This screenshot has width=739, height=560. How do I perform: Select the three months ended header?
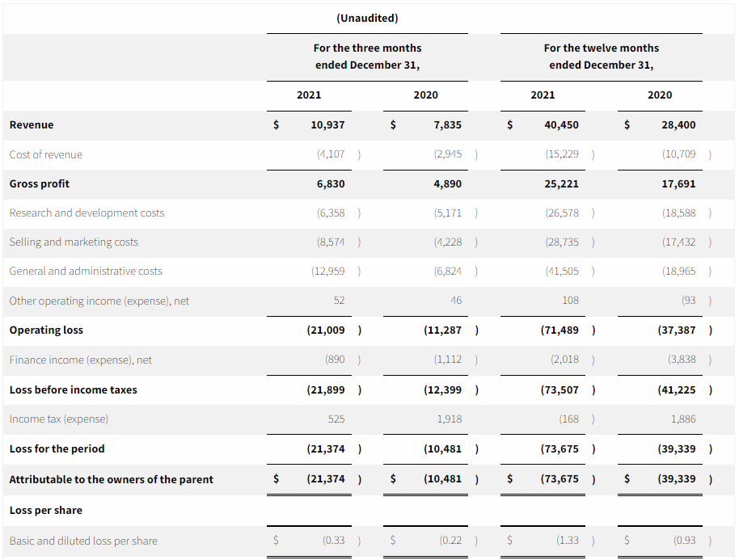(x=367, y=57)
